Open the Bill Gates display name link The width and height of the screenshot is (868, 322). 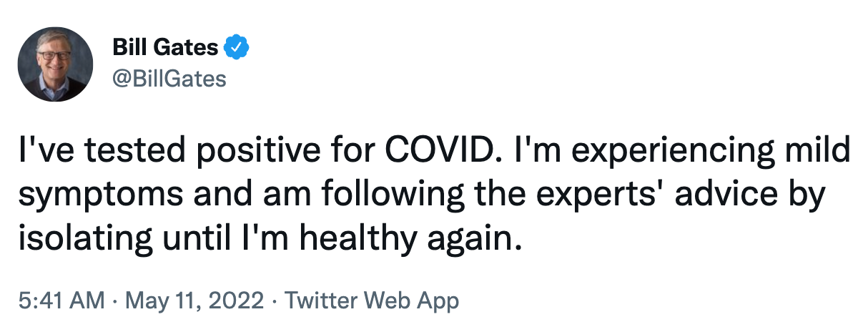(x=165, y=49)
